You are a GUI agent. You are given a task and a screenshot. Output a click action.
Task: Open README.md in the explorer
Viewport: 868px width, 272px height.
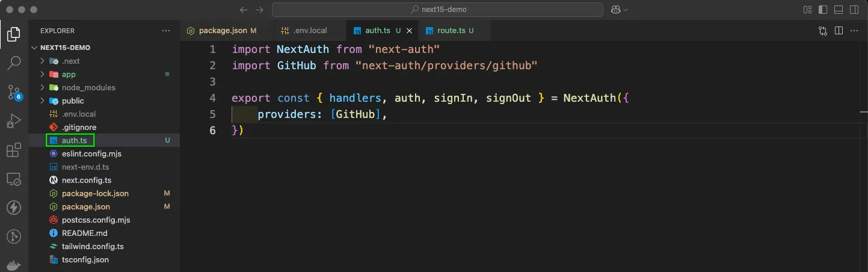(105, 233)
